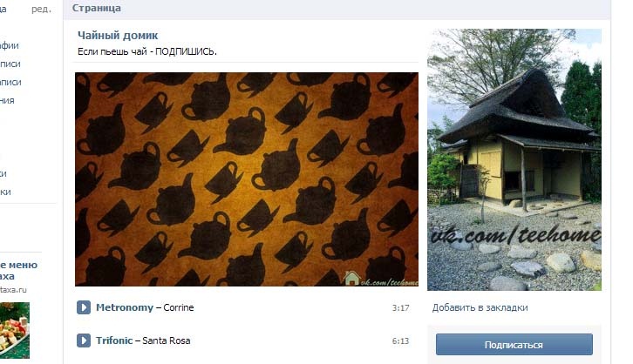Open the Добавить в закладки link
Image resolution: width=633 pixels, height=364 pixels.
pos(480,307)
